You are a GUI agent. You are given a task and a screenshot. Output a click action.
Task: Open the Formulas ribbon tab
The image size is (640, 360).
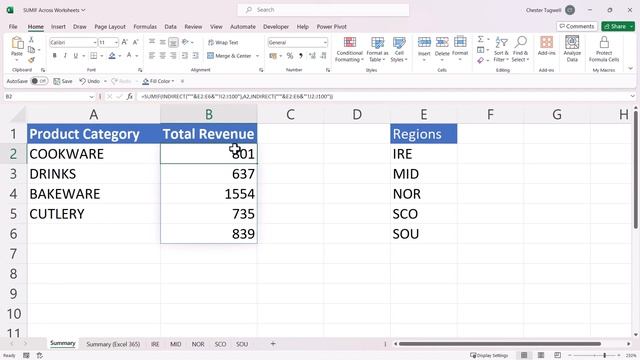point(145,27)
